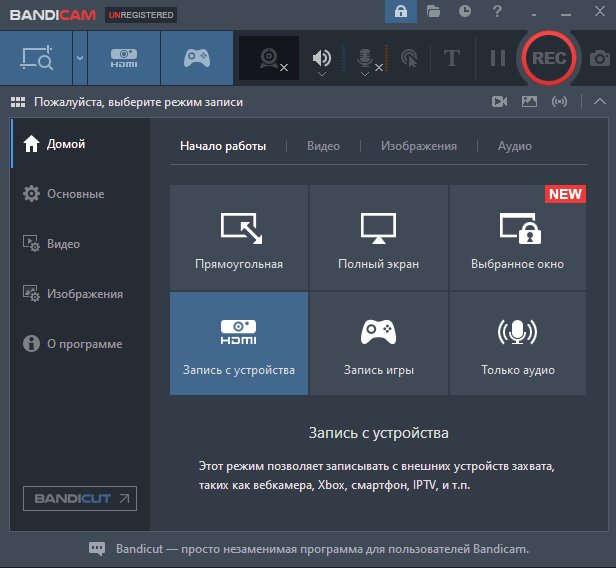Image resolution: width=616 pixels, height=568 pixels.
Task: Open BANDICUT link button
Action: (x=80, y=498)
